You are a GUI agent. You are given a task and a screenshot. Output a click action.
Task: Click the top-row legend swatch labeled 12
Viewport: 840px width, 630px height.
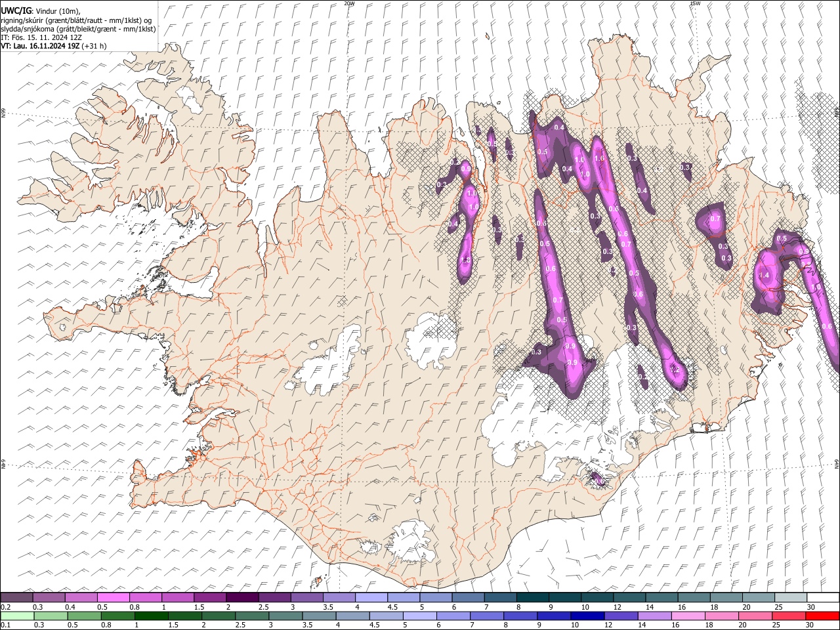[630, 597]
